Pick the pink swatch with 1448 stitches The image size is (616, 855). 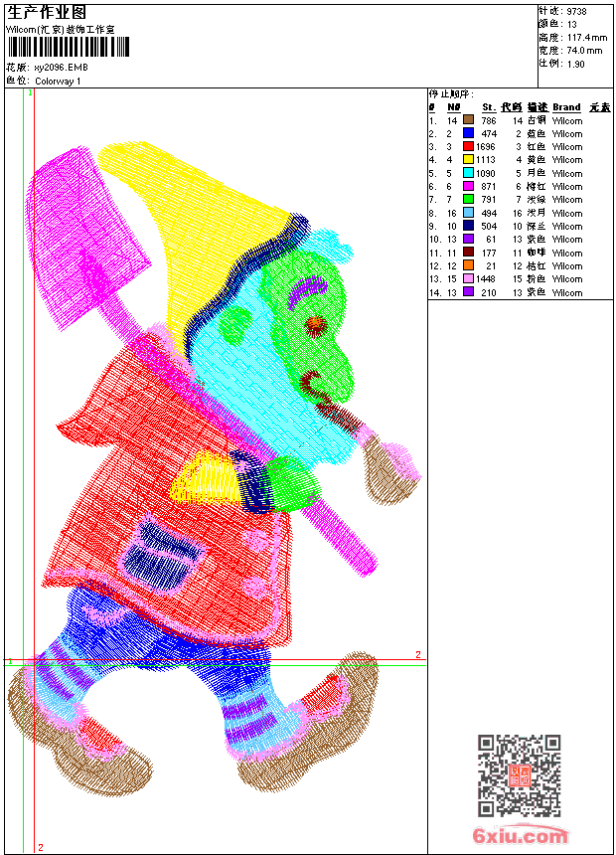[x=468, y=278]
